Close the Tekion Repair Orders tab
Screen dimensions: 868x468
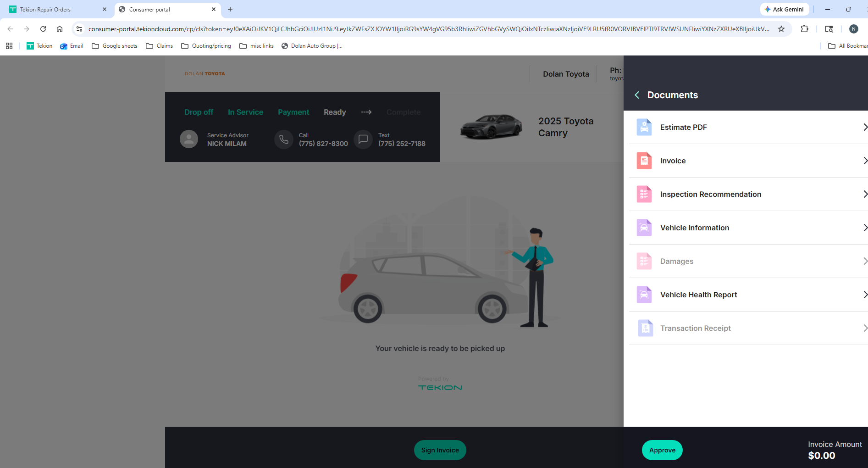[x=105, y=9]
